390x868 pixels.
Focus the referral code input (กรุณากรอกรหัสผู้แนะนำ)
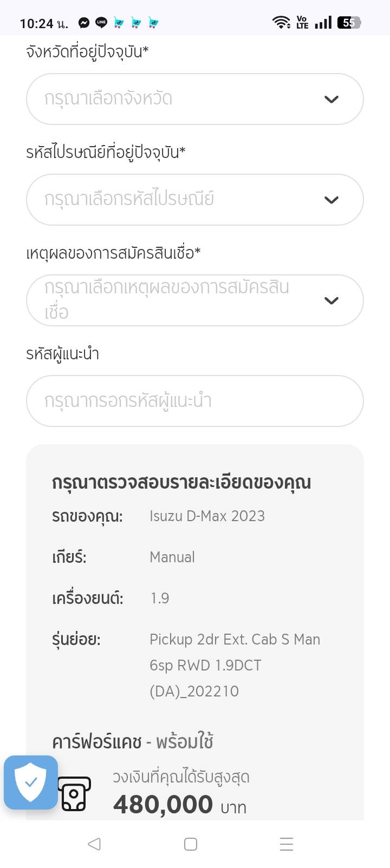[x=194, y=401]
